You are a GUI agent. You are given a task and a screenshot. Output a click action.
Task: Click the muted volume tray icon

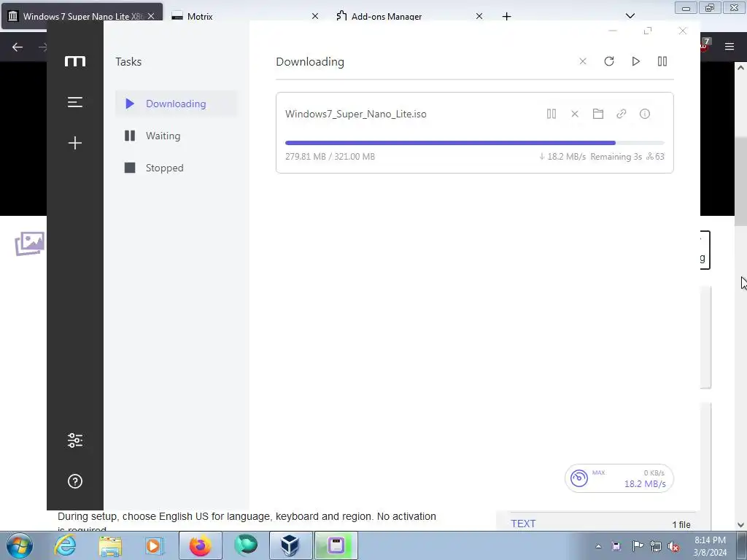click(673, 546)
